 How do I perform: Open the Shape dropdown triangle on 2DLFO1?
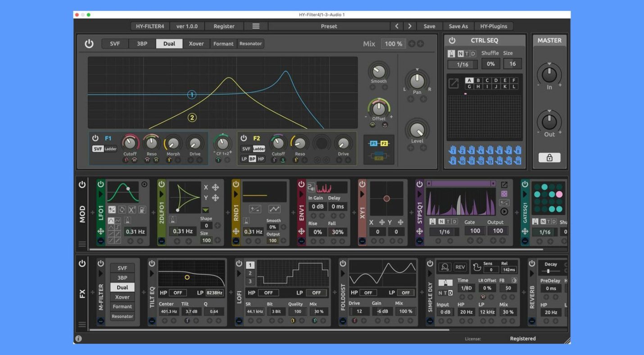point(205,210)
